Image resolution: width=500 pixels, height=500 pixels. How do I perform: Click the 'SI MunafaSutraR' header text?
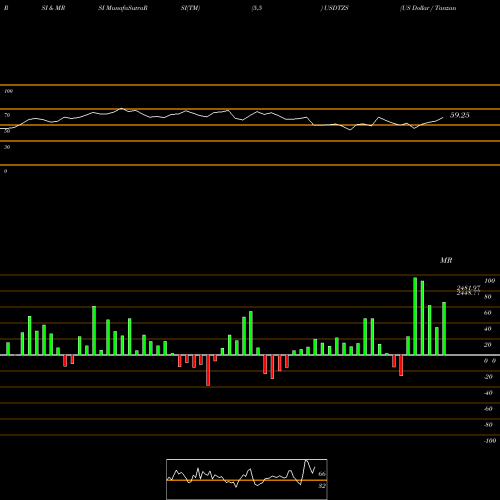coord(123,8)
